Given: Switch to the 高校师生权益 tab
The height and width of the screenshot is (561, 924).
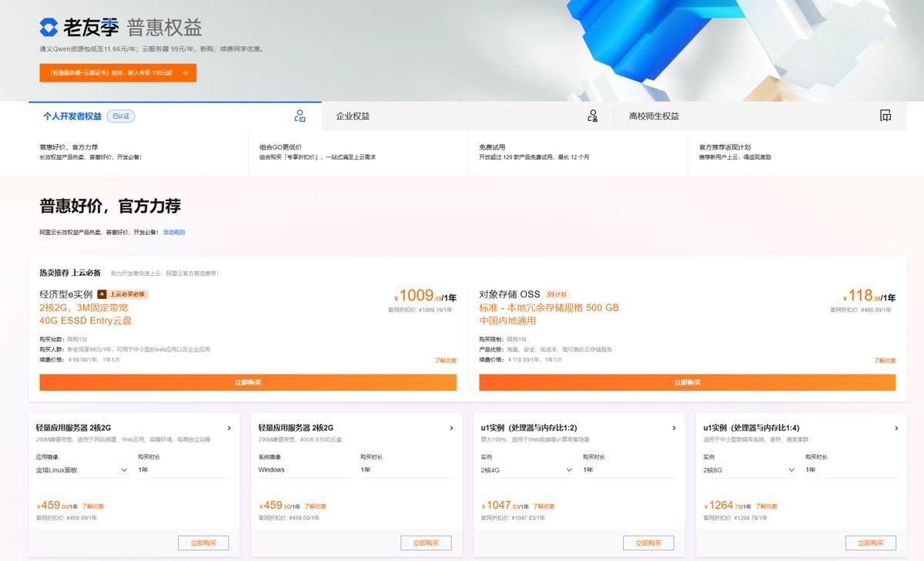Looking at the screenshot, I should pos(760,116).
